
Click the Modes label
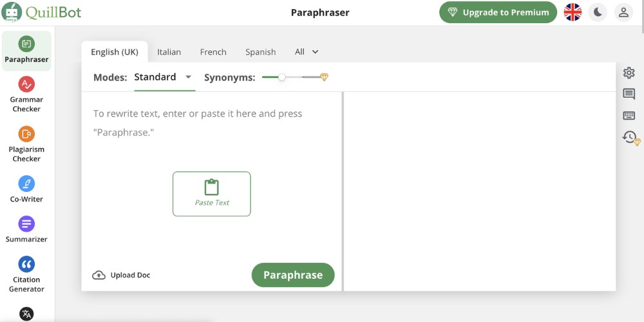coord(110,78)
